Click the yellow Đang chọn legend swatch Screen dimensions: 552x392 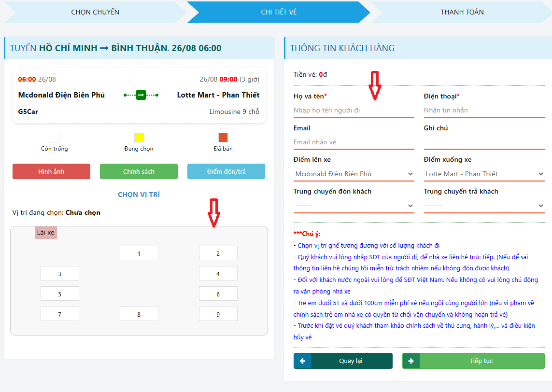coord(139,138)
